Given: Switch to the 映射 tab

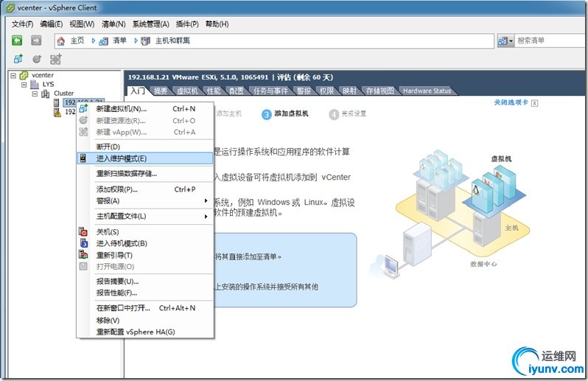Looking at the screenshot, I should pyautogui.click(x=349, y=91).
